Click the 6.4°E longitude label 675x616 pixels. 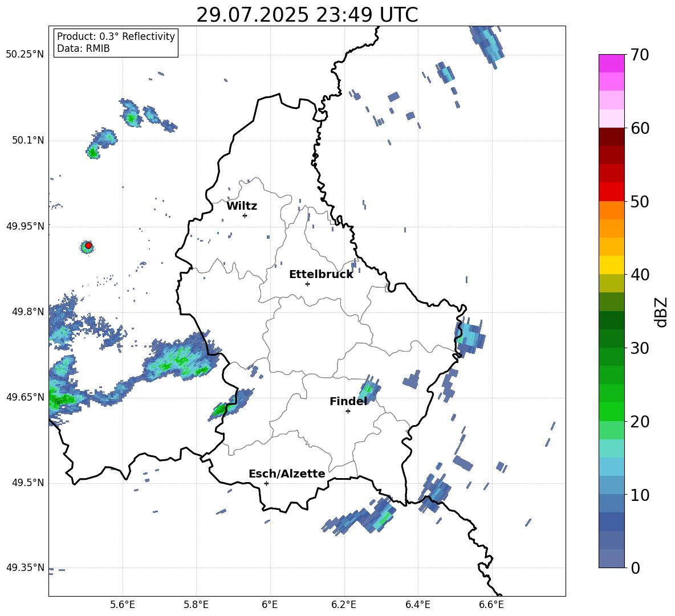[x=417, y=605]
